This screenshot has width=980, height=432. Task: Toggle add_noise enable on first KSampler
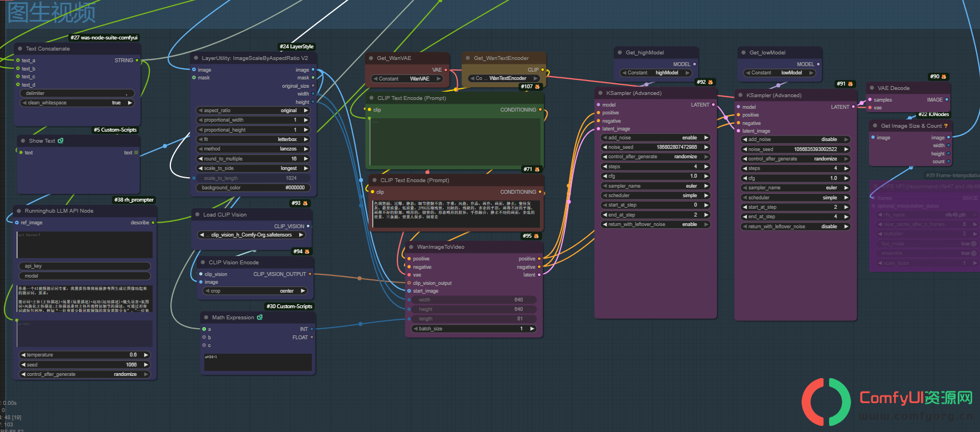point(655,138)
